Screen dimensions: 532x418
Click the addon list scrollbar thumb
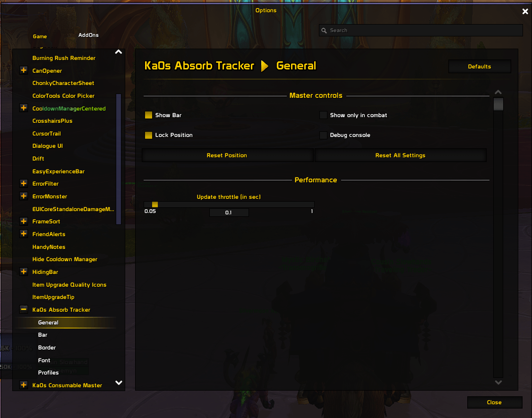[119, 159]
